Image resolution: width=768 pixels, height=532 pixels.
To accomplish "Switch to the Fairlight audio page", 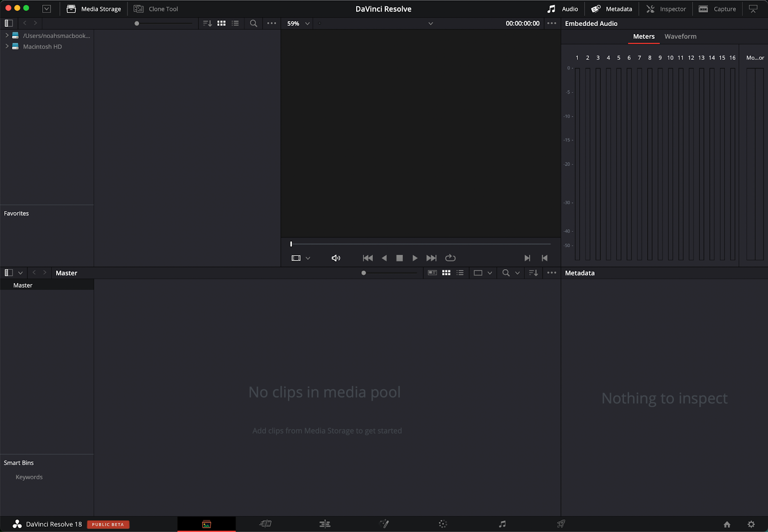I will point(502,524).
